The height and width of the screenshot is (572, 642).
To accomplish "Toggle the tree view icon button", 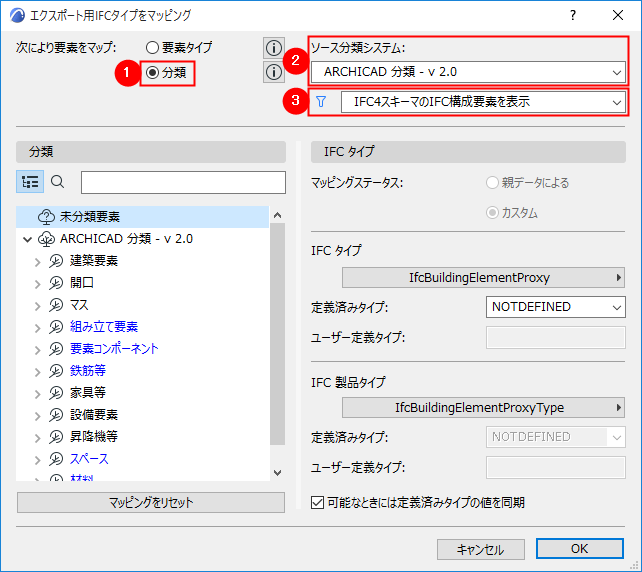I will click(x=30, y=182).
